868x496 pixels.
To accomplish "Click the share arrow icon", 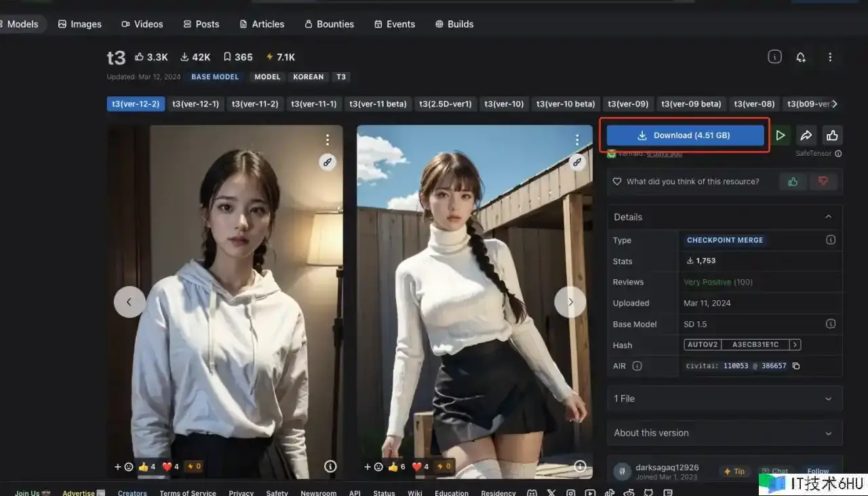I will tap(806, 136).
